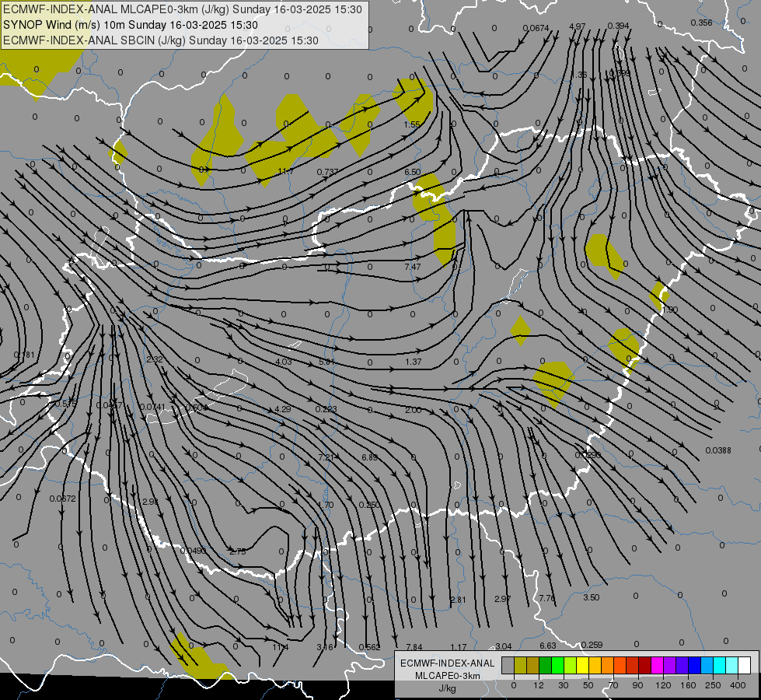The width and height of the screenshot is (761, 700).
Task: Click the map value 0.223
Action: coord(326,409)
